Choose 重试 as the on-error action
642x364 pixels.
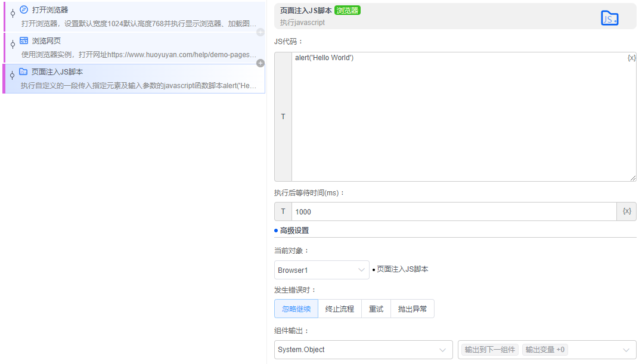pos(376,308)
